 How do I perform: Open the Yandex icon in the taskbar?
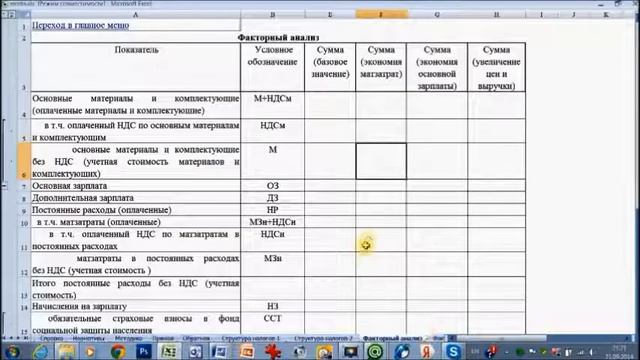[x=427, y=351]
